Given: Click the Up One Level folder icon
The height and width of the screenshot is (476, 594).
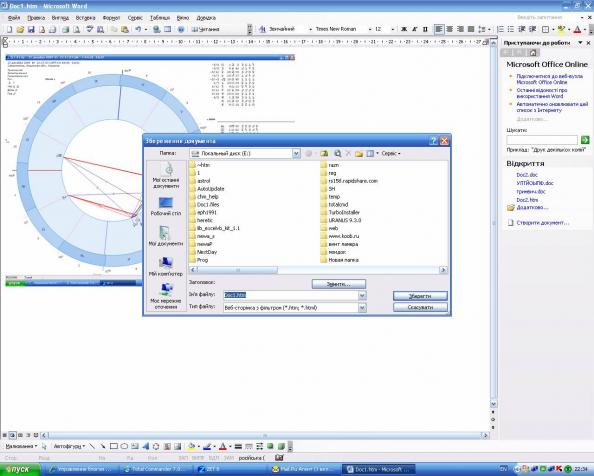Looking at the screenshot, I should (324, 153).
